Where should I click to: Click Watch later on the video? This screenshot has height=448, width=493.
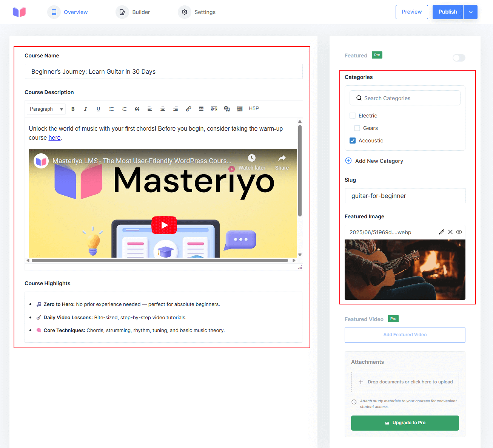[252, 162]
